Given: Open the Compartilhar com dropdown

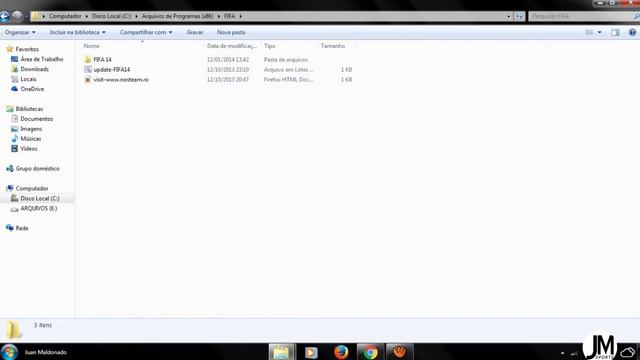Looking at the screenshot, I should [146, 32].
